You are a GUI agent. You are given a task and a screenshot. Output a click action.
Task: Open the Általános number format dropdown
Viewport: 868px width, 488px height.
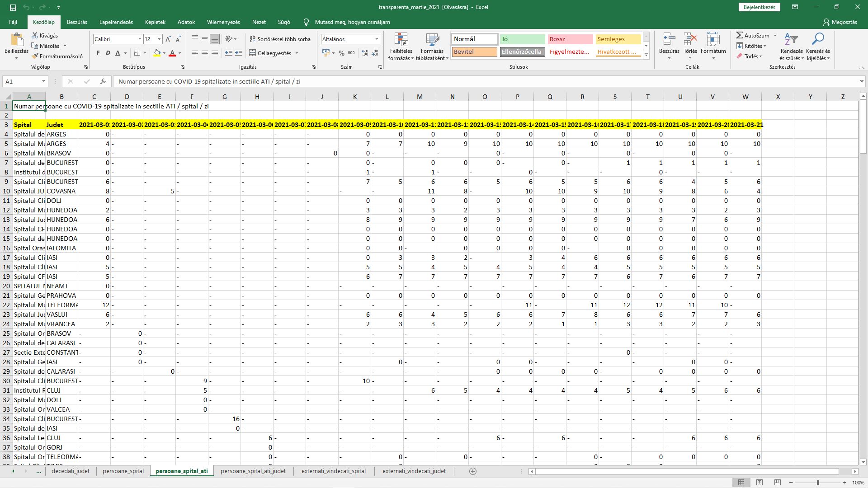tap(376, 39)
